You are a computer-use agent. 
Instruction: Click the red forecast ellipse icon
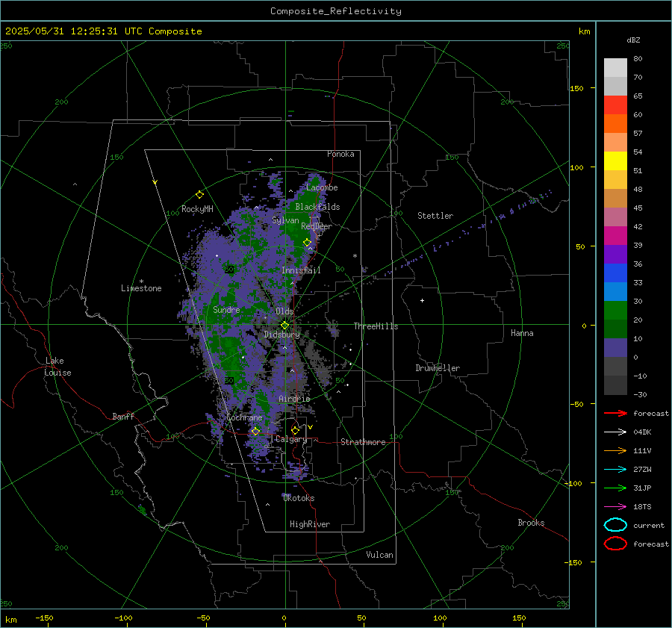coord(615,544)
